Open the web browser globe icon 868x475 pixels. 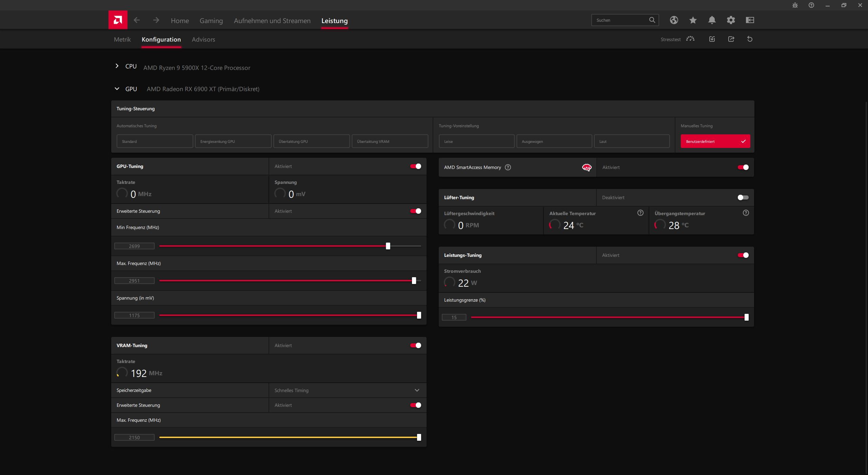(674, 20)
